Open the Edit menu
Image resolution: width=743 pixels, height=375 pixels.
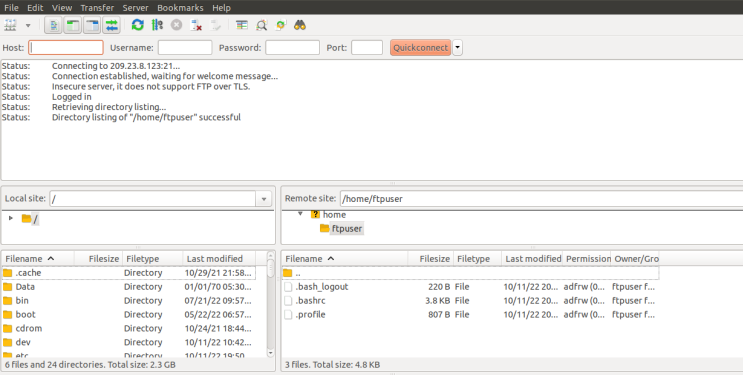coord(35,8)
